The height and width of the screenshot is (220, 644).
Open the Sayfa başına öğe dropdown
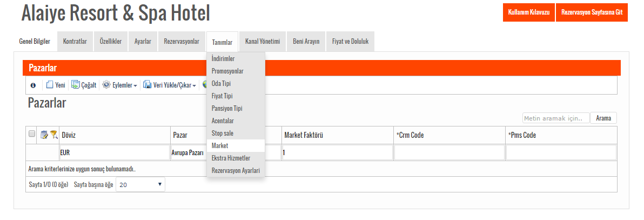140,185
